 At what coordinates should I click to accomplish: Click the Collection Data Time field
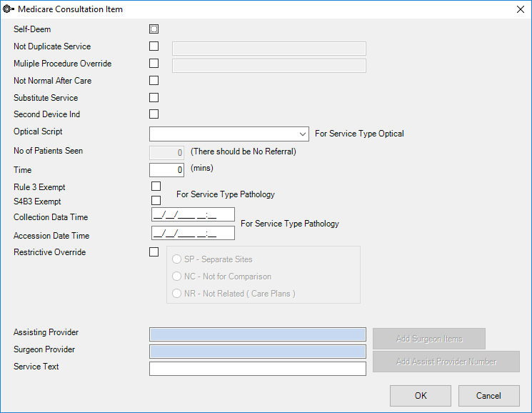click(x=193, y=214)
